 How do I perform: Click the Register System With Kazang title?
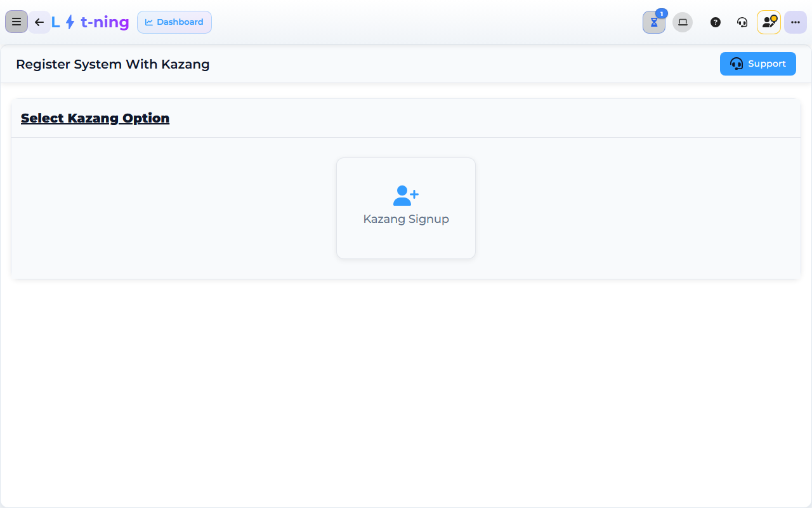click(x=113, y=64)
